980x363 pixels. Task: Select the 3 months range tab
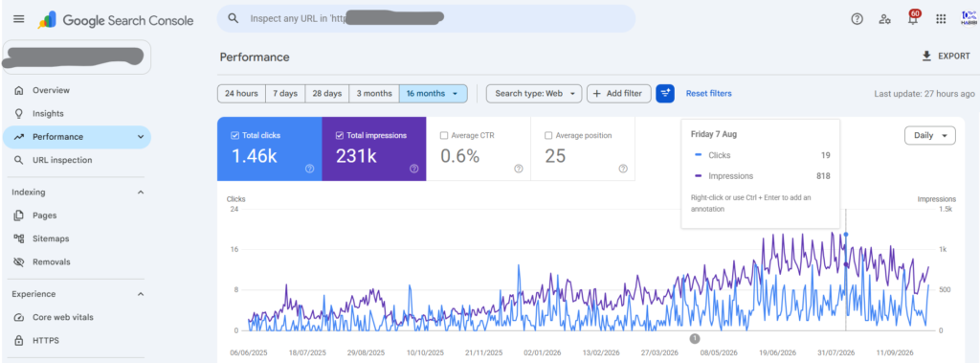[x=374, y=93]
